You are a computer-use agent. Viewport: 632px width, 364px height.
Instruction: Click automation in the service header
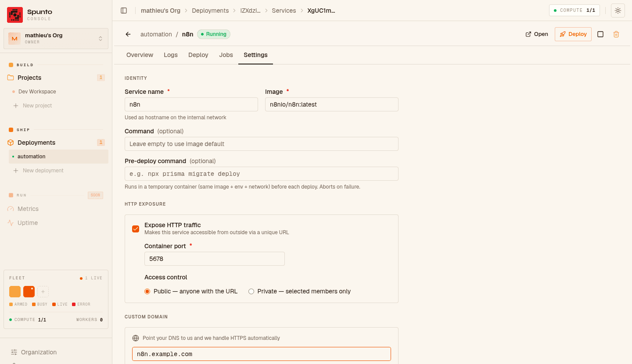[x=156, y=34]
